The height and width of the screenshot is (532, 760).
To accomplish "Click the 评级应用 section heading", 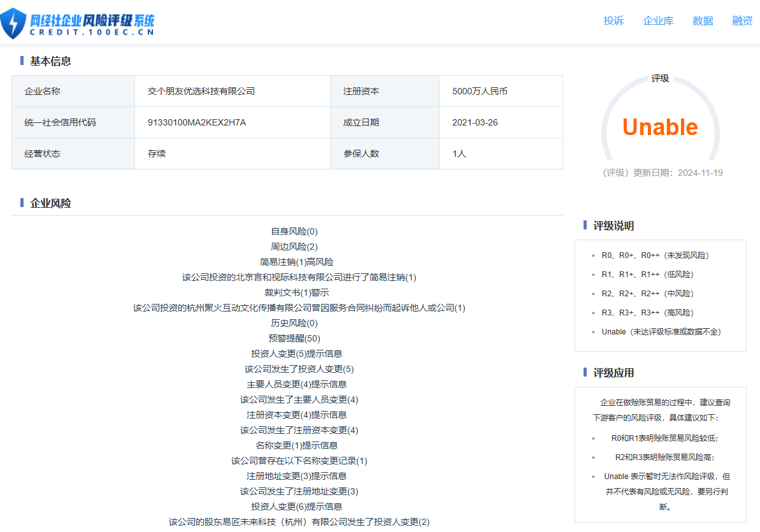I will click(613, 373).
